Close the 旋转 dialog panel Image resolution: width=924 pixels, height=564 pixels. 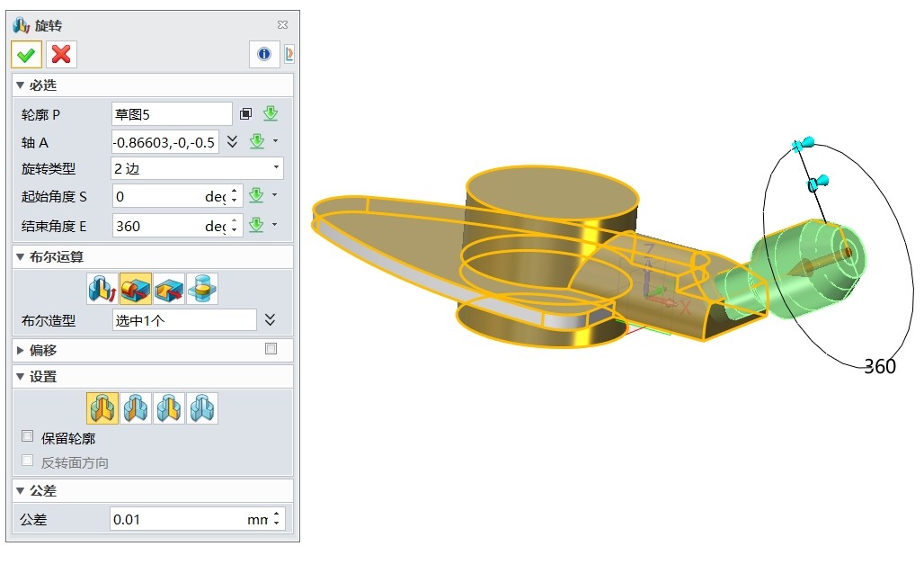[283, 25]
